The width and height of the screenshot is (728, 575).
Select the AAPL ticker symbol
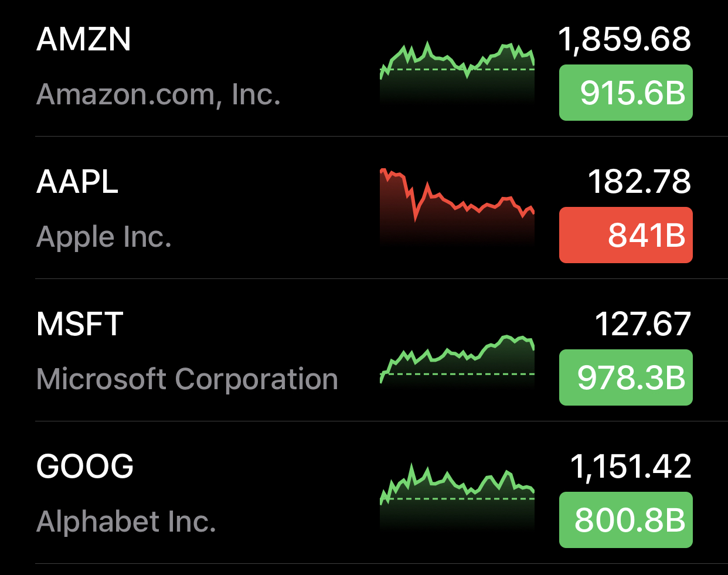tap(77, 182)
